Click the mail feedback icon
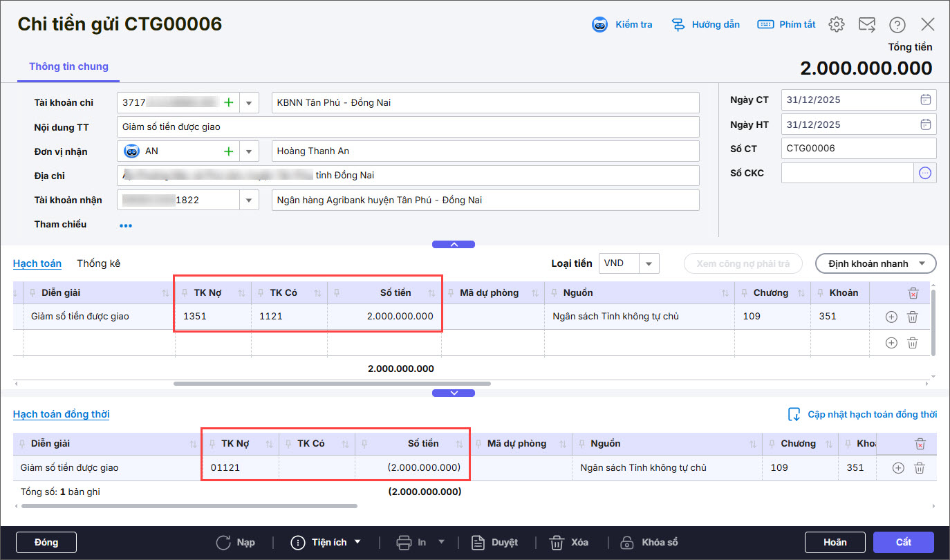 point(867,25)
